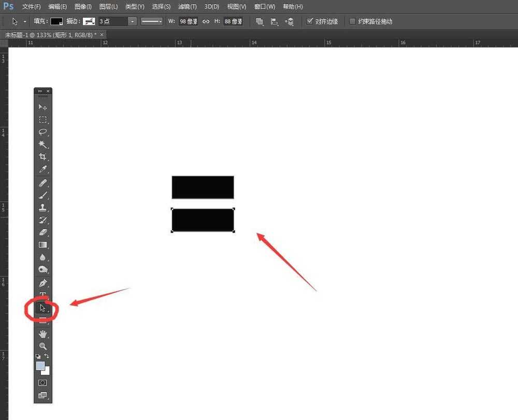
Task: Click the W width input field
Action: [188, 21]
